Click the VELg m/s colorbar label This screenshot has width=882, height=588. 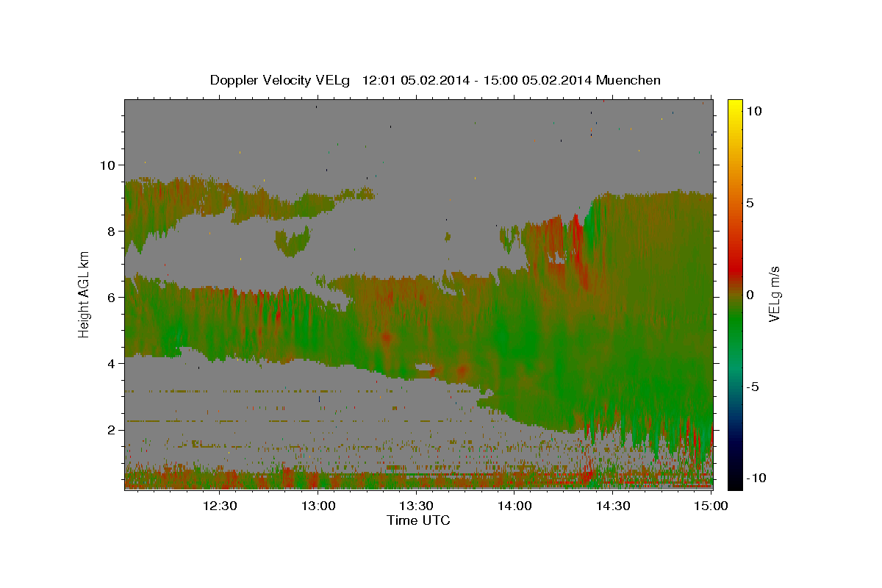(774, 294)
